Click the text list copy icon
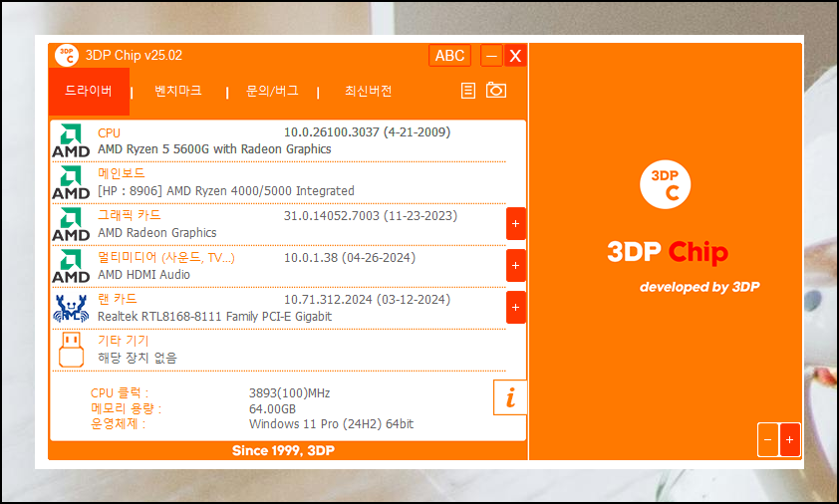The height and width of the screenshot is (504, 839). tap(468, 91)
